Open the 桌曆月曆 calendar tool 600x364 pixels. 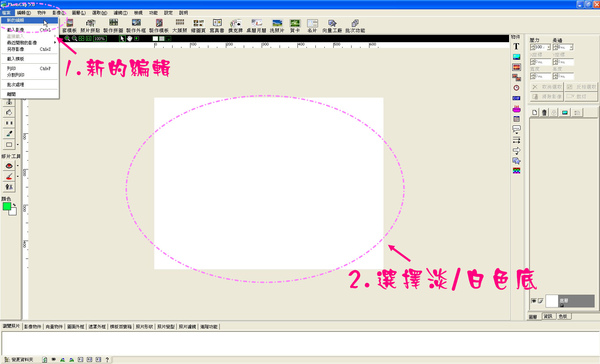click(x=256, y=26)
